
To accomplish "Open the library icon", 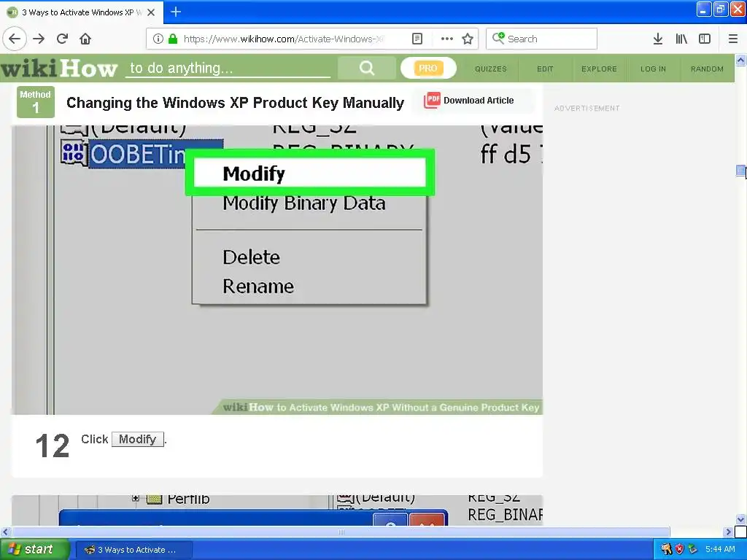I will tap(681, 39).
